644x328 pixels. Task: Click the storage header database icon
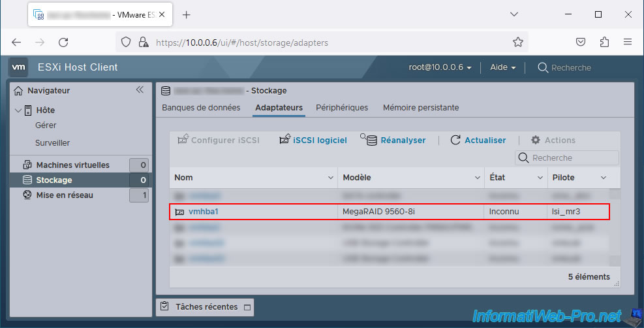pyautogui.click(x=166, y=91)
